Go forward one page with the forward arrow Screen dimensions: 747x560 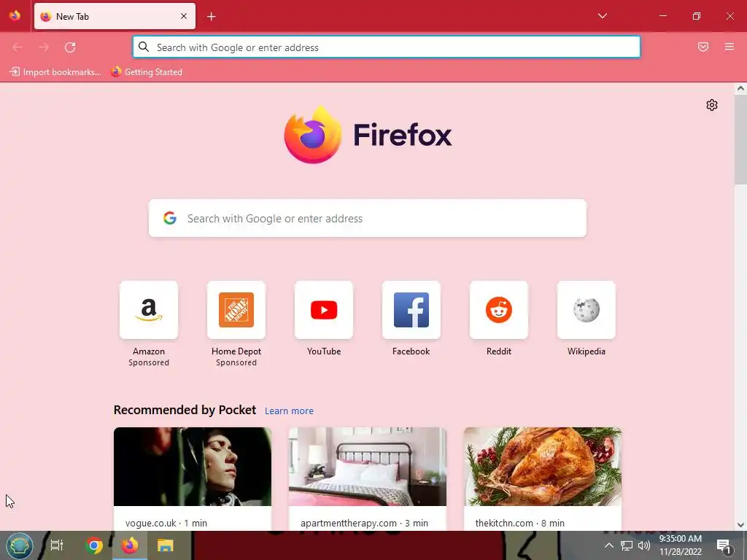click(x=44, y=47)
